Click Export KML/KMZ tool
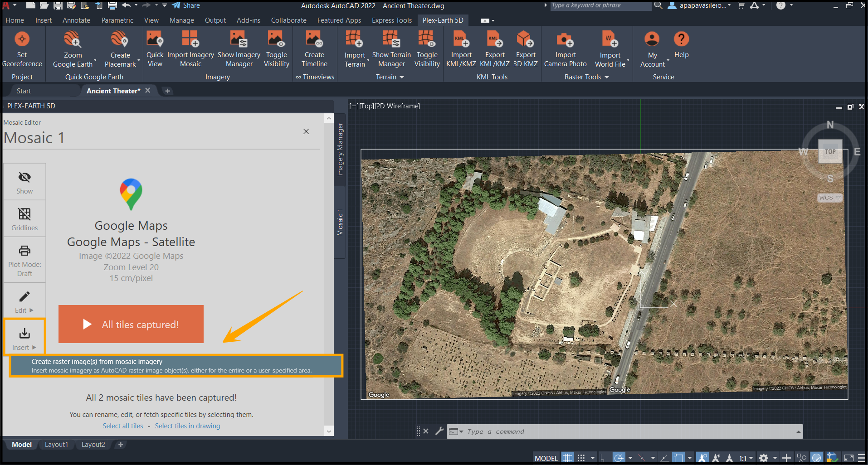Image resolution: width=868 pixels, height=465 pixels. 495,49
